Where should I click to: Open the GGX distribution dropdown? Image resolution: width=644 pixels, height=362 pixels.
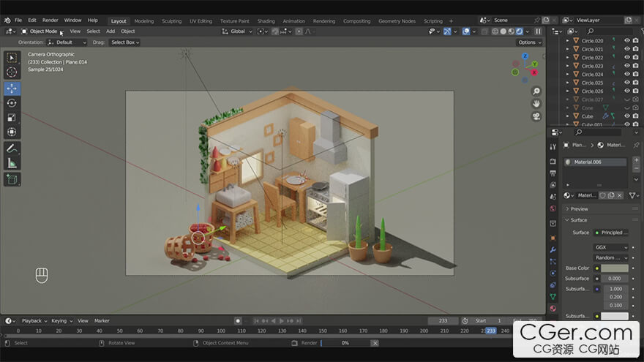[x=611, y=247]
